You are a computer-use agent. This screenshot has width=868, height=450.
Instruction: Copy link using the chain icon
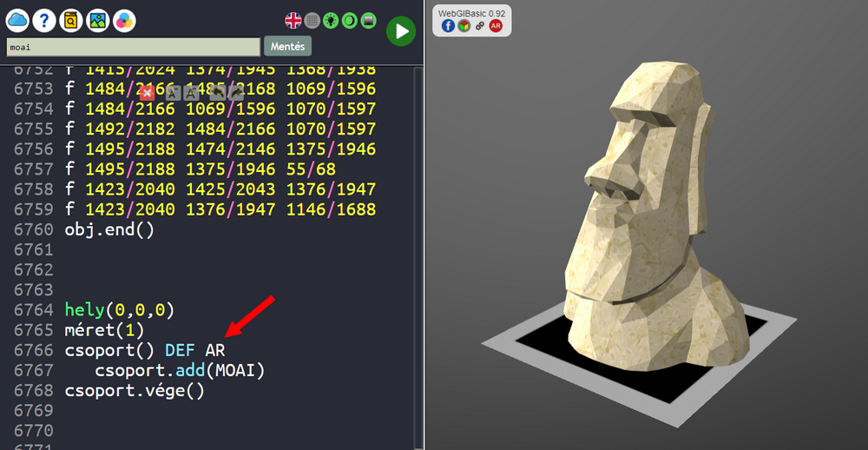click(479, 25)
